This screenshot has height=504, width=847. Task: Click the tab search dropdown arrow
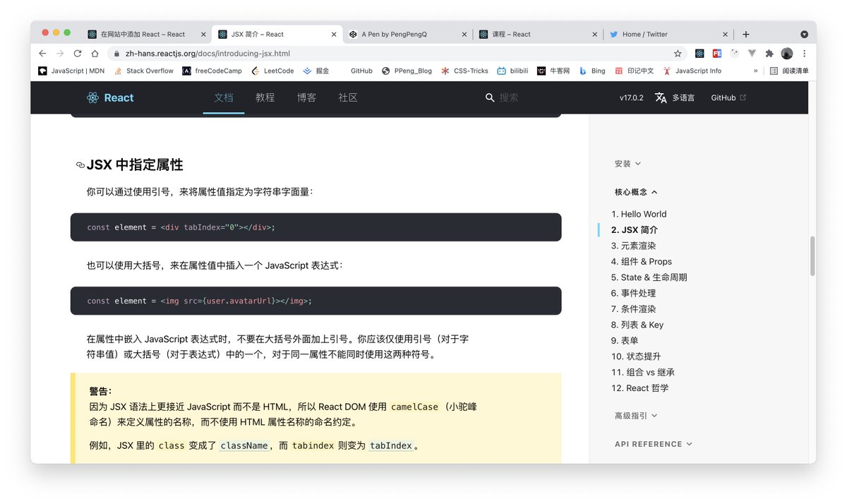pyautogui.click(x=804, y=34)
